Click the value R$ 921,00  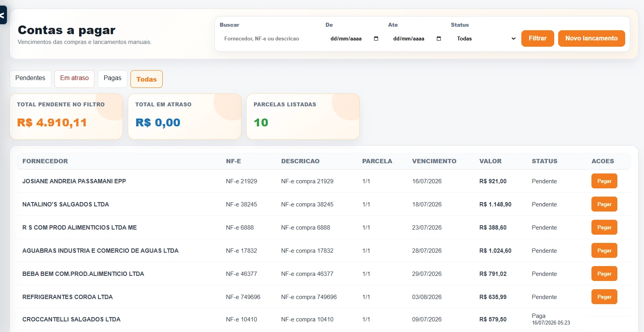point(493,181)
